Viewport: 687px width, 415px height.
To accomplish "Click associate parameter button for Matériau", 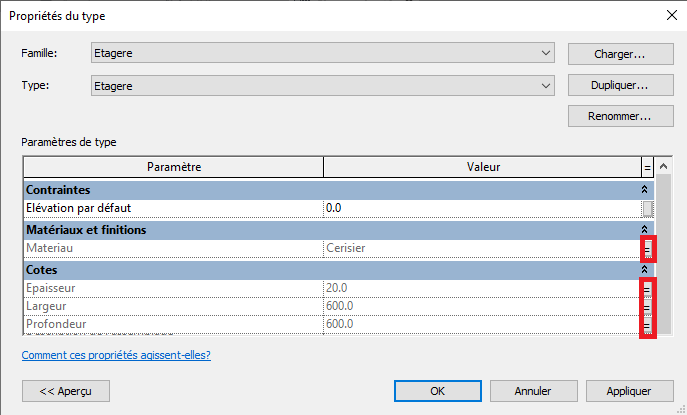I will click(647, 247).
